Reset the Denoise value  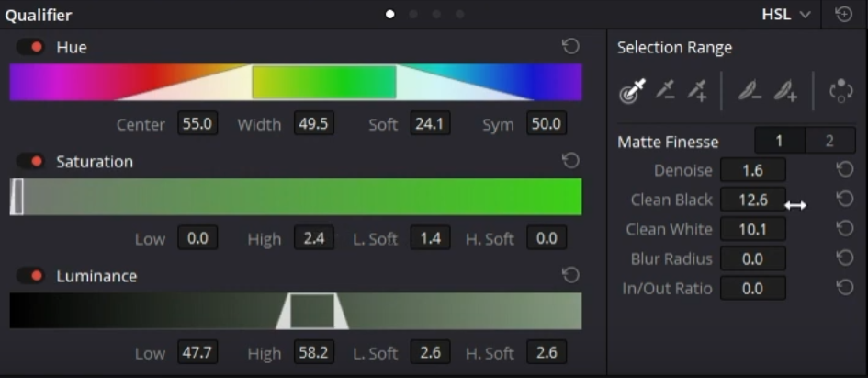pyautogui.click(x=844, y=169)
